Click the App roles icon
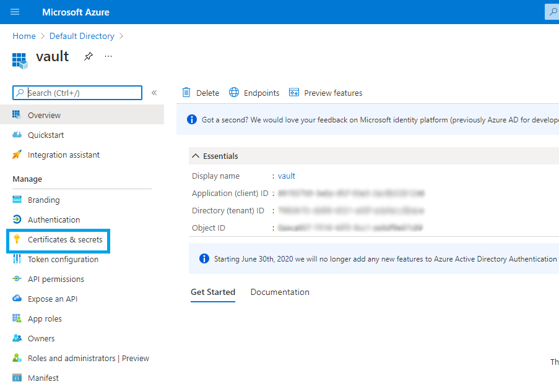Screen dimensions: 559x392 (17, 318)
